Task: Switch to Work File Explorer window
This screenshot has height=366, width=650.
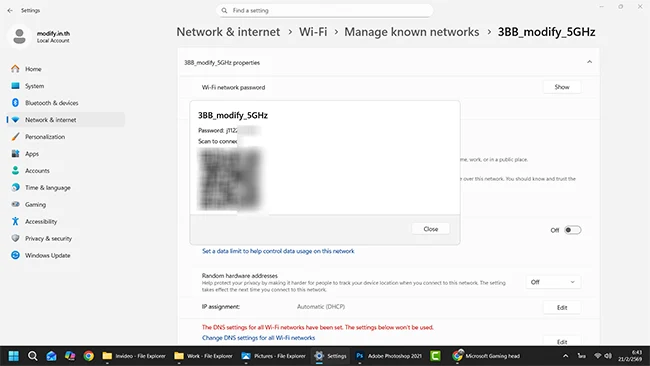Action: (x=204, y=356)
